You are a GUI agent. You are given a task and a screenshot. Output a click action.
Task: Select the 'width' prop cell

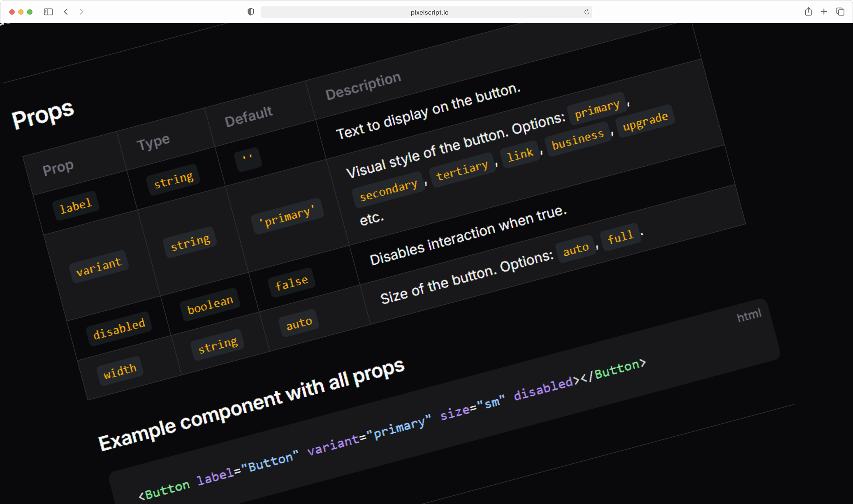click(120, 370)
